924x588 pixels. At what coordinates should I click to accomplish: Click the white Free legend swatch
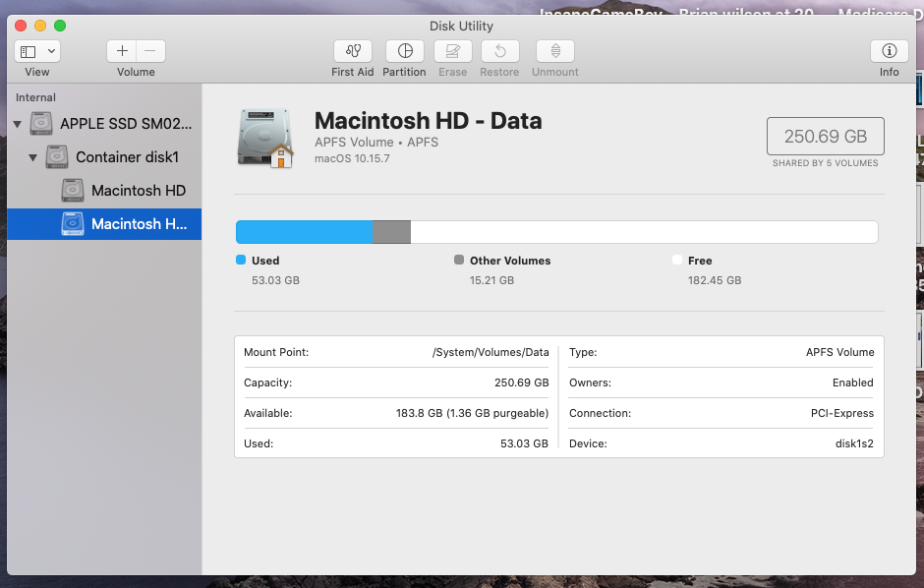(677, 260)
